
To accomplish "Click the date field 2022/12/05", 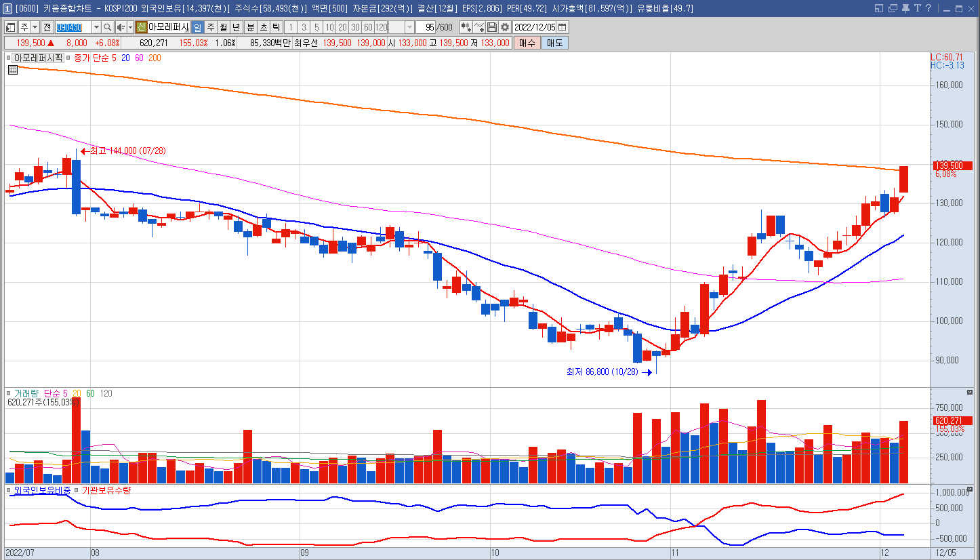I will tap(535, 27).
